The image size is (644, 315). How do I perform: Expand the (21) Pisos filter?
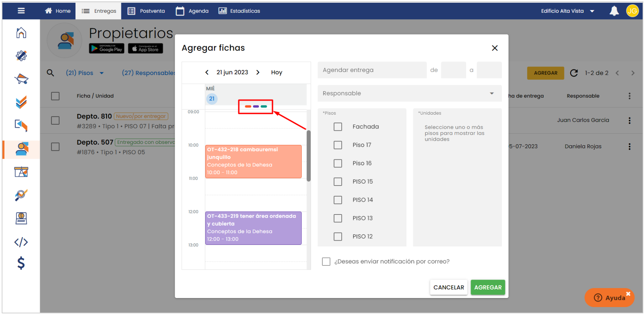point(85,73)
